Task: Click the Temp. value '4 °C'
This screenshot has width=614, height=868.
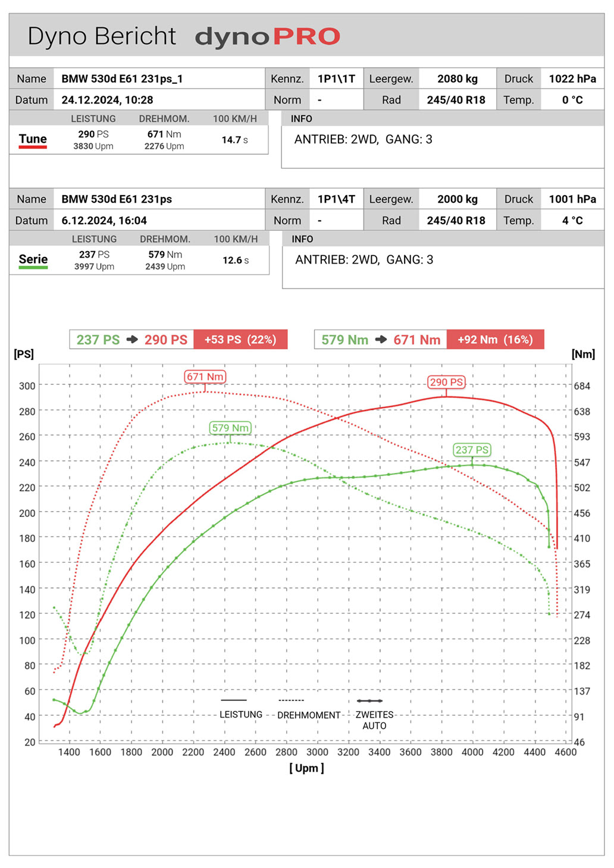Action: [572, 221]
